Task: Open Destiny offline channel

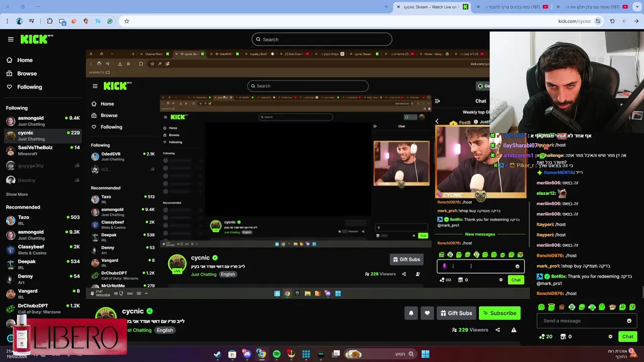Action: (x=43, y=180)
